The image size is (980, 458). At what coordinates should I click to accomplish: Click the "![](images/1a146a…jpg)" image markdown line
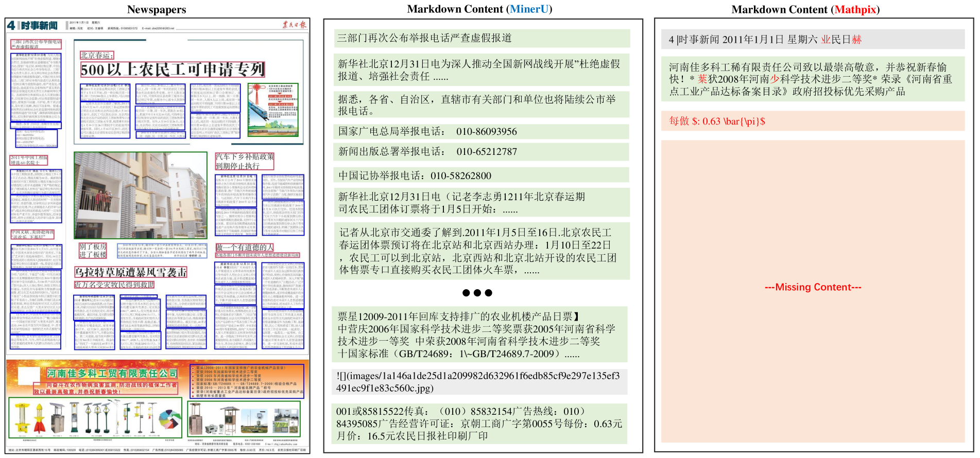pos(480,382)
